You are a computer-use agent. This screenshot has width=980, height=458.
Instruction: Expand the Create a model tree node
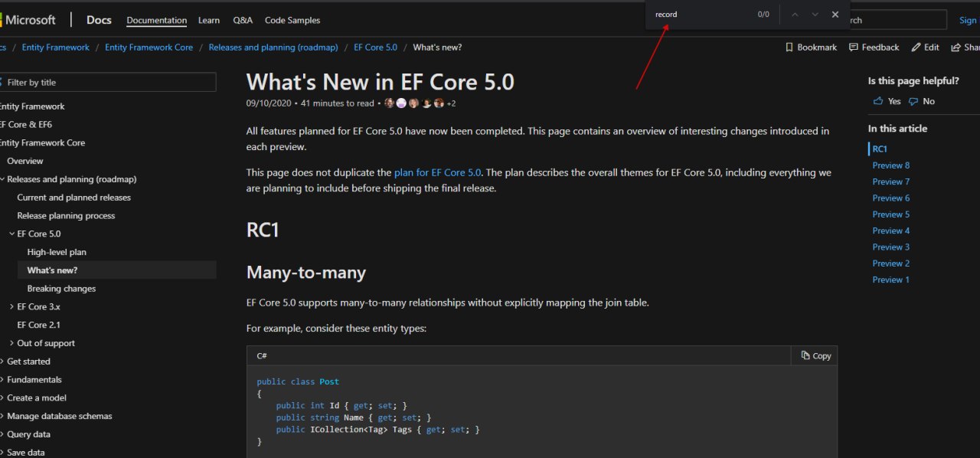(x=3, y=398)
